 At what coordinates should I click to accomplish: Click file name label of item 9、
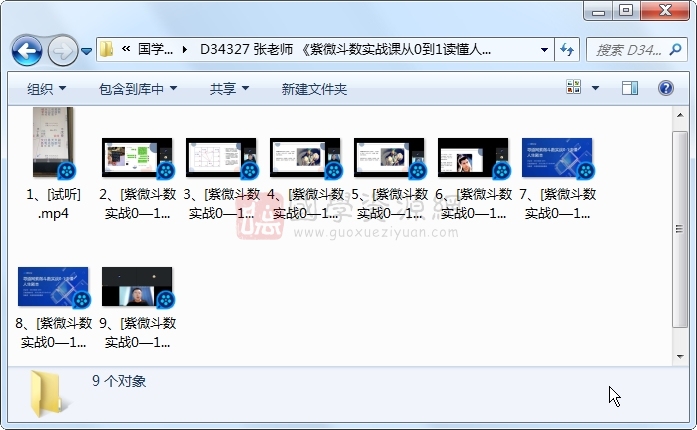[137, 333]
